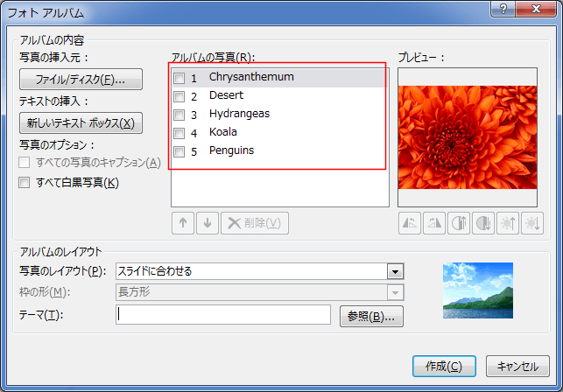Open the 枠の形 dropdown arrow
Image resolution: width=563 pixels, height=392 pixels.
coord(395,292)
